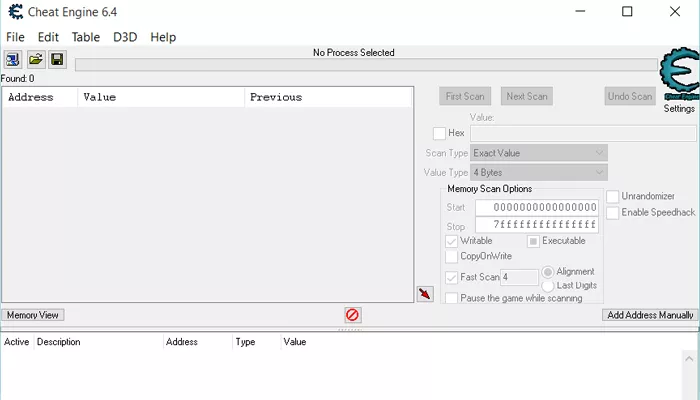Click the Active column header

(x=17, y=342)
